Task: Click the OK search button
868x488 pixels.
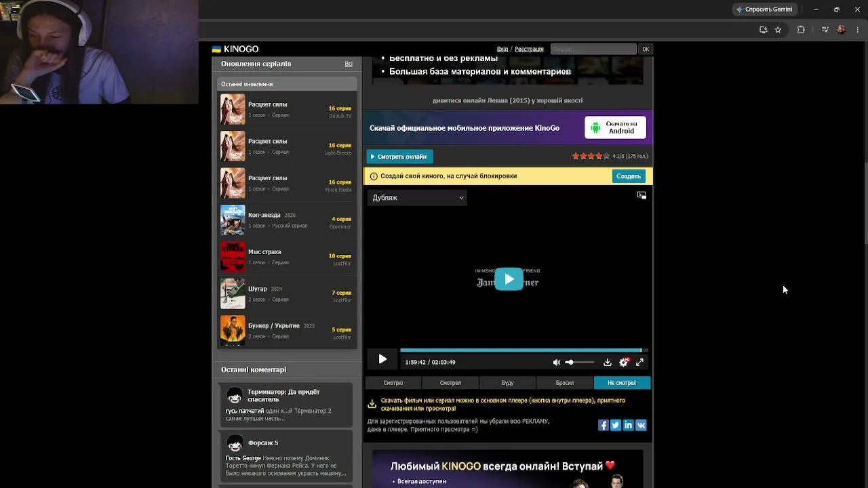Action: (x=646, y=49)
